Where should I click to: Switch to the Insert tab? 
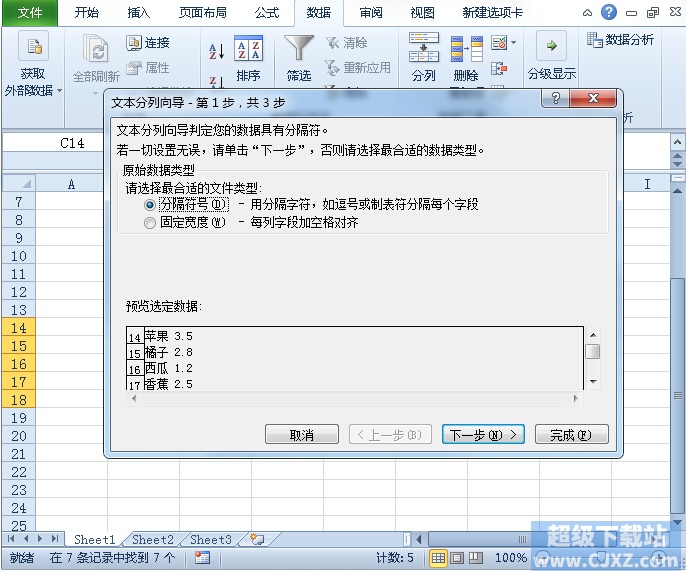pyautogui.click(x=139, y=13)
